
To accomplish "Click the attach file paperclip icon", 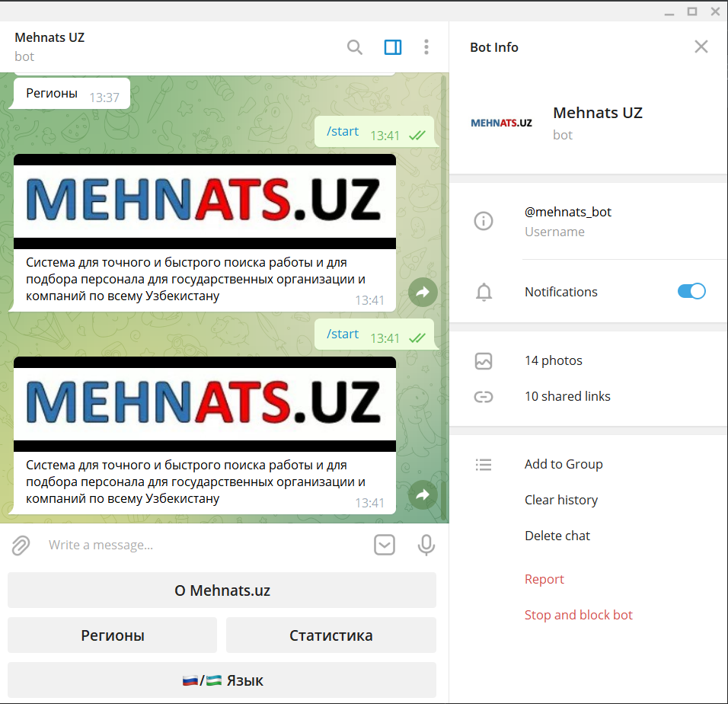I will point(21,545).
